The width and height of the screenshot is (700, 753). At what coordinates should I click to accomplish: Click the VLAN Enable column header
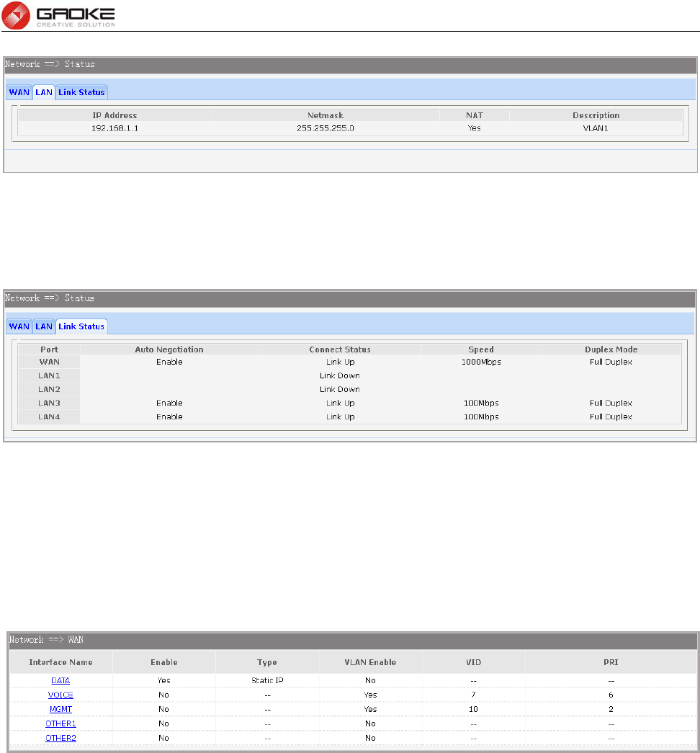pyautogui.click(x=370, y=662)
